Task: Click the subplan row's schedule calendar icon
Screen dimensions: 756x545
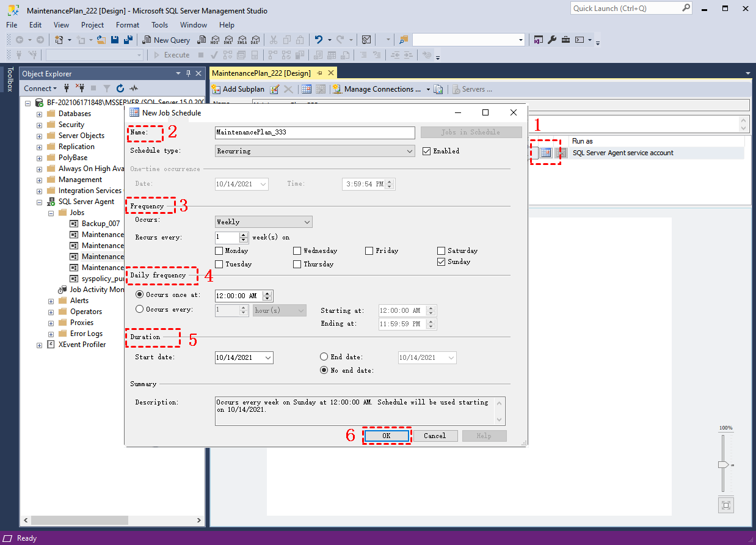Action: pos(546,153)
